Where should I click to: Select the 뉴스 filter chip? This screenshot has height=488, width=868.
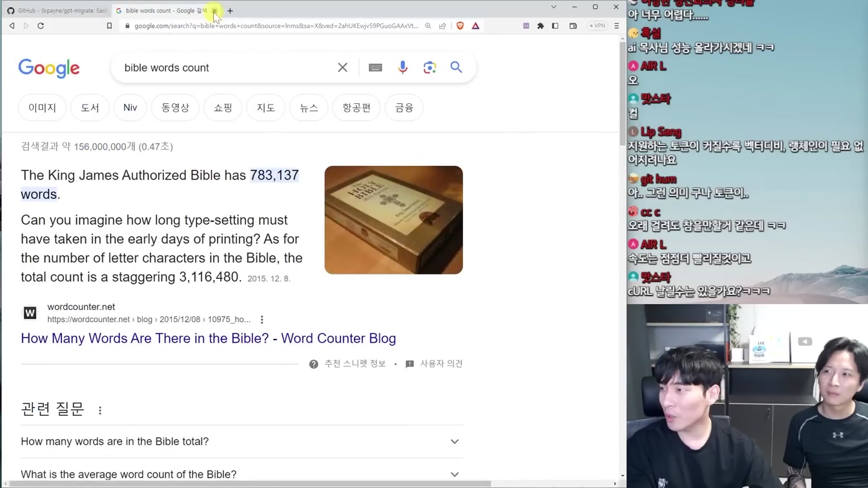point(309,108)
